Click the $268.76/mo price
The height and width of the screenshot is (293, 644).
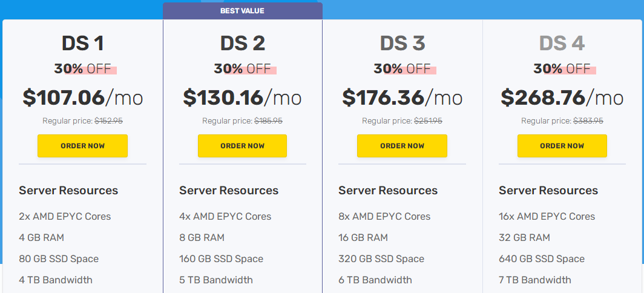coord(562,97)
